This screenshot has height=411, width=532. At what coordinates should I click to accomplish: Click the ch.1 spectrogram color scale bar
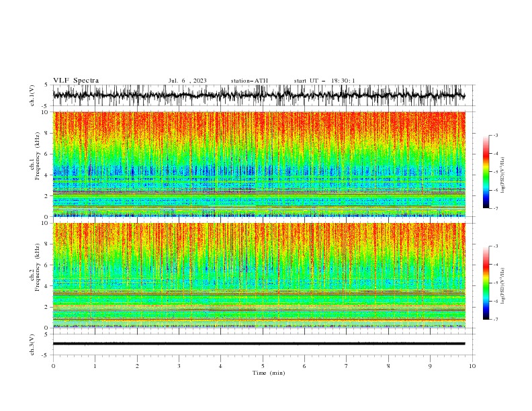(x=486, y=172)
